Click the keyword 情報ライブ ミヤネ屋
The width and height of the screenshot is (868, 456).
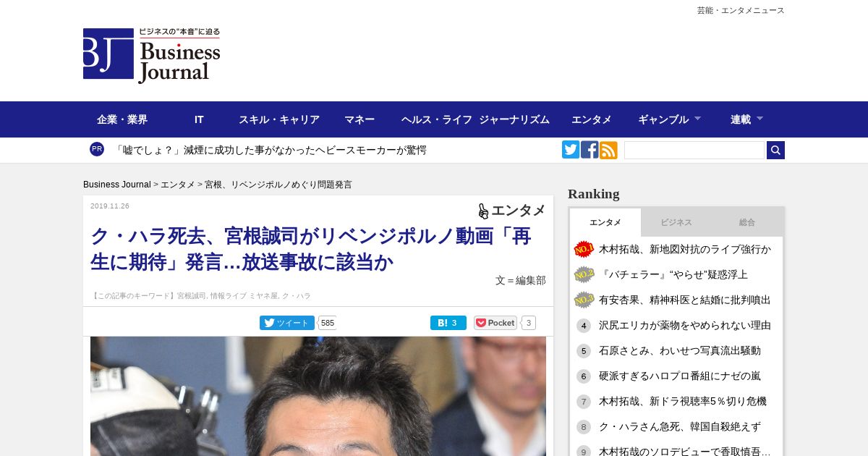point(244,295)
